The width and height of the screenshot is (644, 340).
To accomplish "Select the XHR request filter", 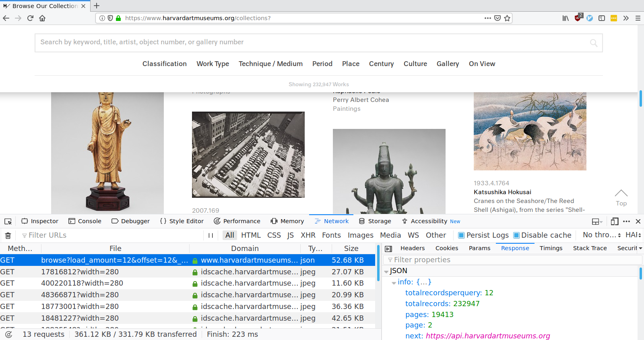I will 308,235.
